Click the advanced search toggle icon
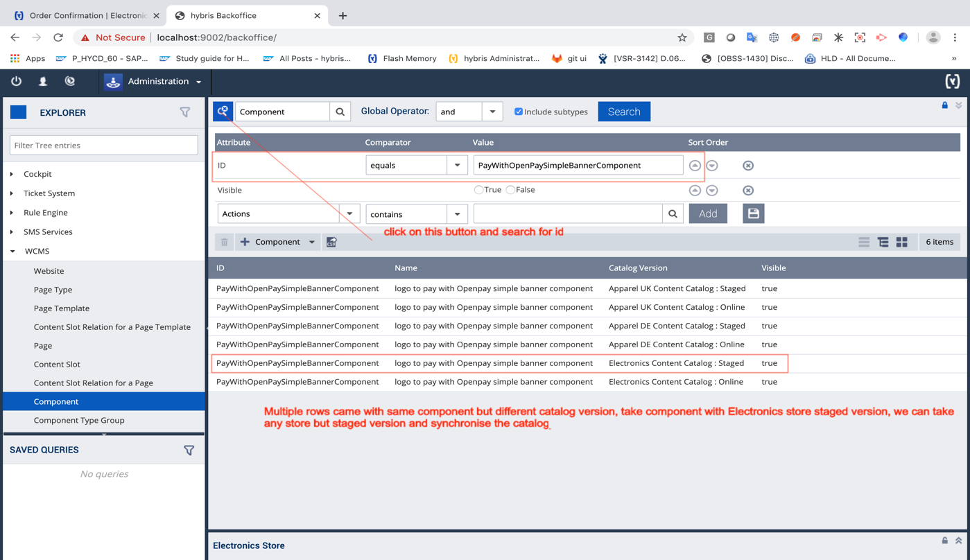 click(223, 111)
